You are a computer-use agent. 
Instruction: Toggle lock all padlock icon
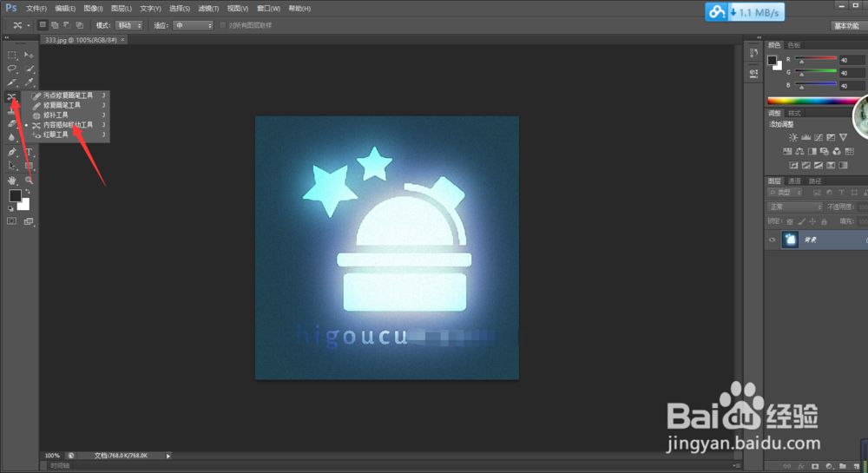tap(825, 222)
